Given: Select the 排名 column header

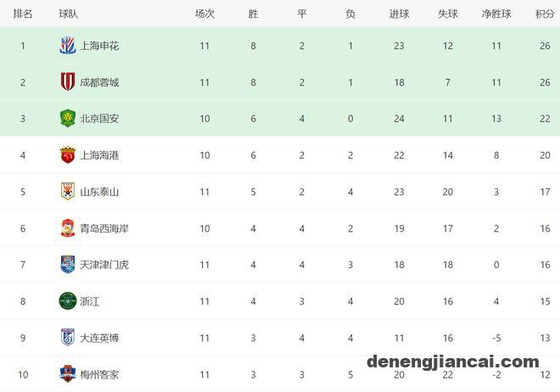Looking at the screenshot, I should tap(23, 14).
